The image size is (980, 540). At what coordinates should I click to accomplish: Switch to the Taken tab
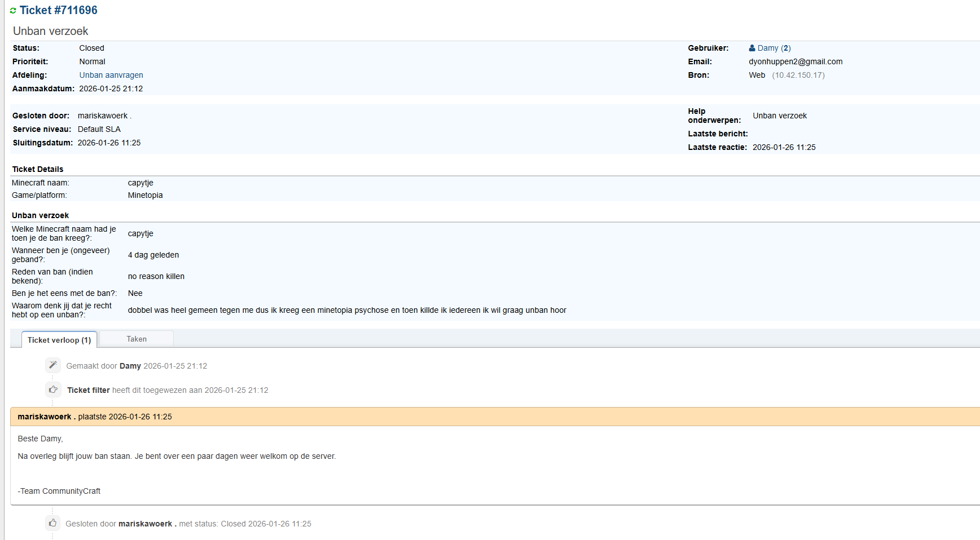point(137,339)
